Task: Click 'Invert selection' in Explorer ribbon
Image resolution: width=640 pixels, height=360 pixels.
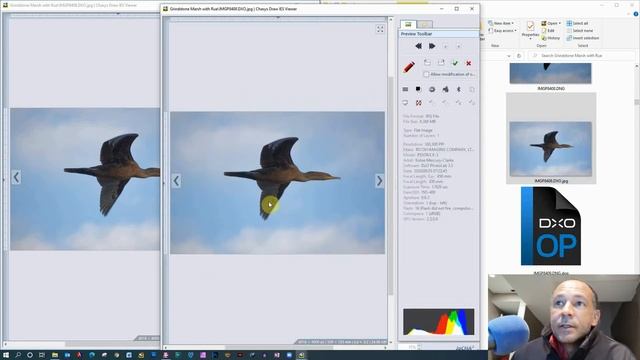Action: [582, 38]
